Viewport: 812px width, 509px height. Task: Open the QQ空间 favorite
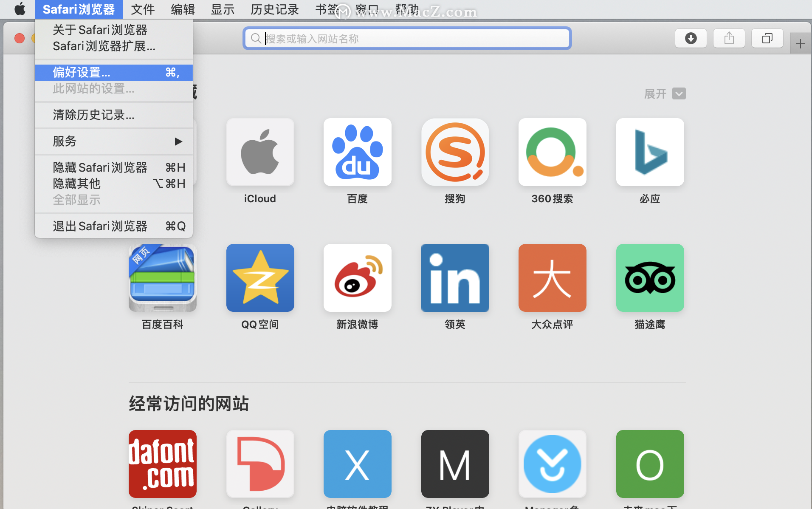click(x=260, y=278)
